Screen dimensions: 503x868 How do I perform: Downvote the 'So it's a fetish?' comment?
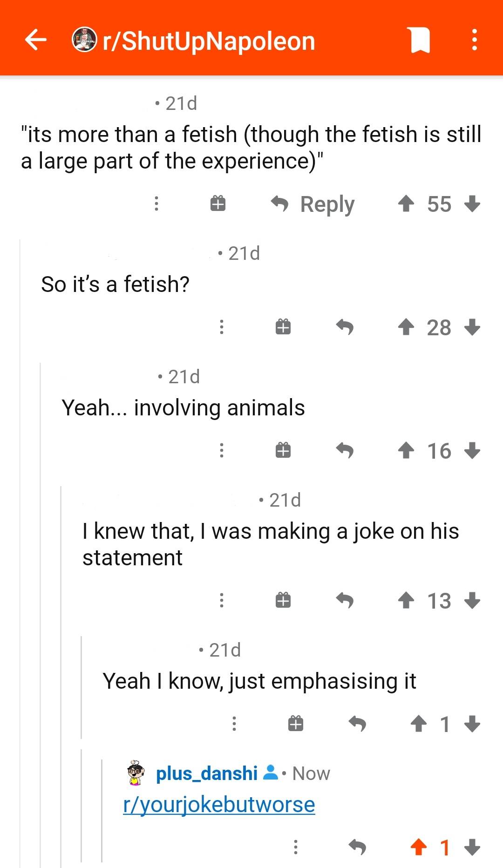click(x=472, y=327)
